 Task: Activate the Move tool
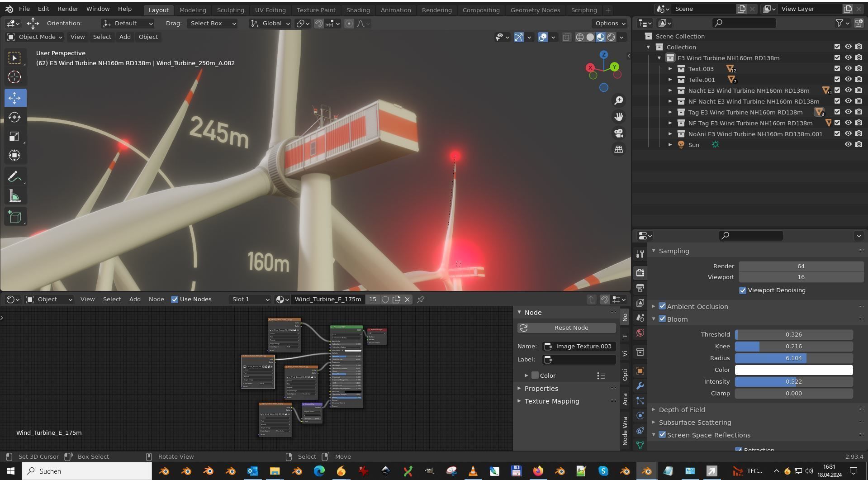pos(14,98)
